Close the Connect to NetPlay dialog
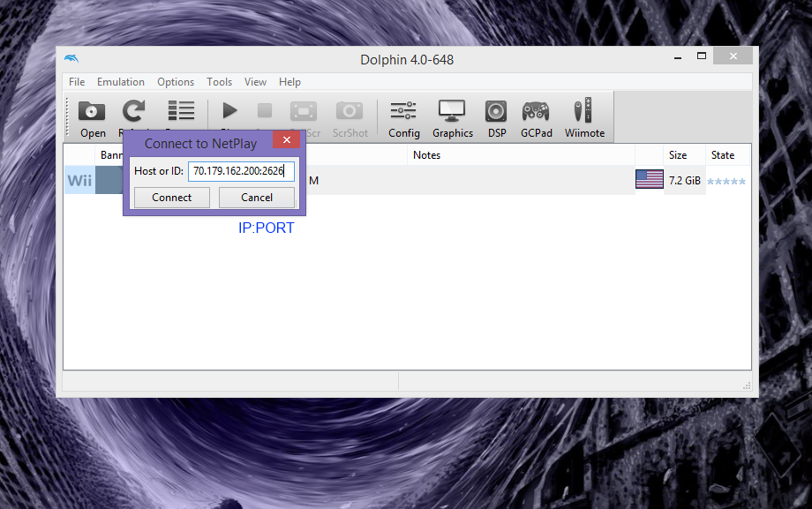Screen dimensions: 812x509 (286, 140)
